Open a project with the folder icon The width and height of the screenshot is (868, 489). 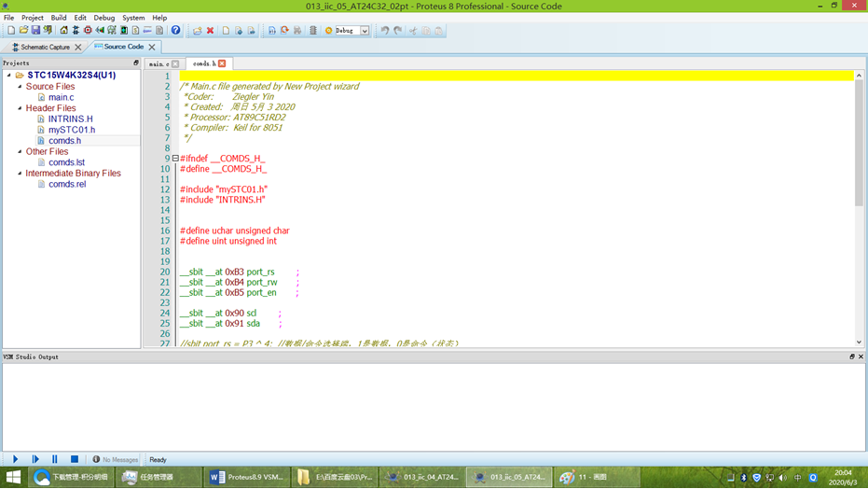(23, 31)
